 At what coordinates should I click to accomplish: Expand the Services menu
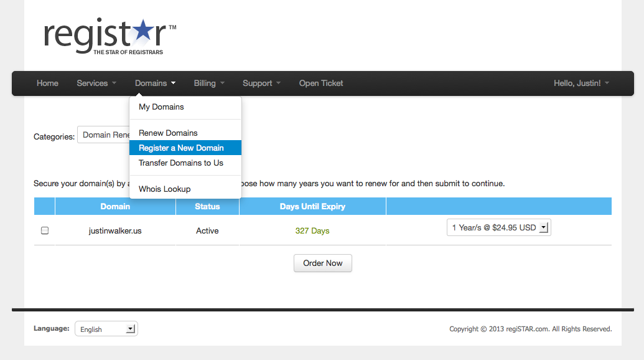[96, 83]
